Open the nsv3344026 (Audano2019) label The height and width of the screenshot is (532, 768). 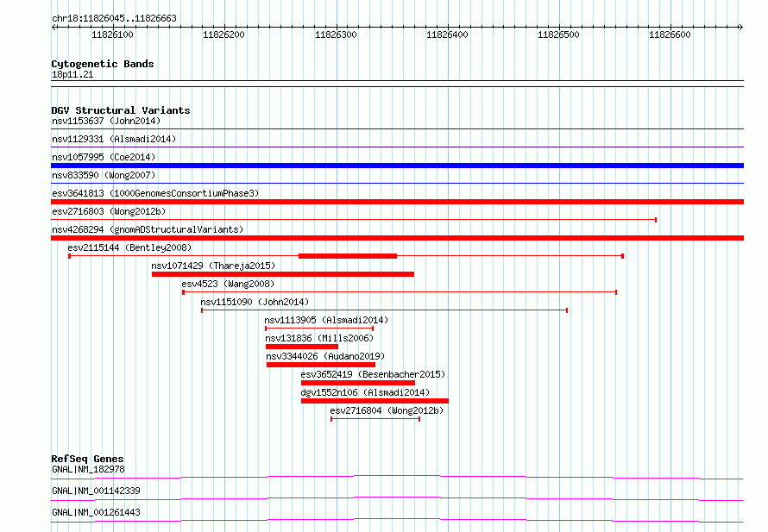pyautogui.click(x=325, y=356)
